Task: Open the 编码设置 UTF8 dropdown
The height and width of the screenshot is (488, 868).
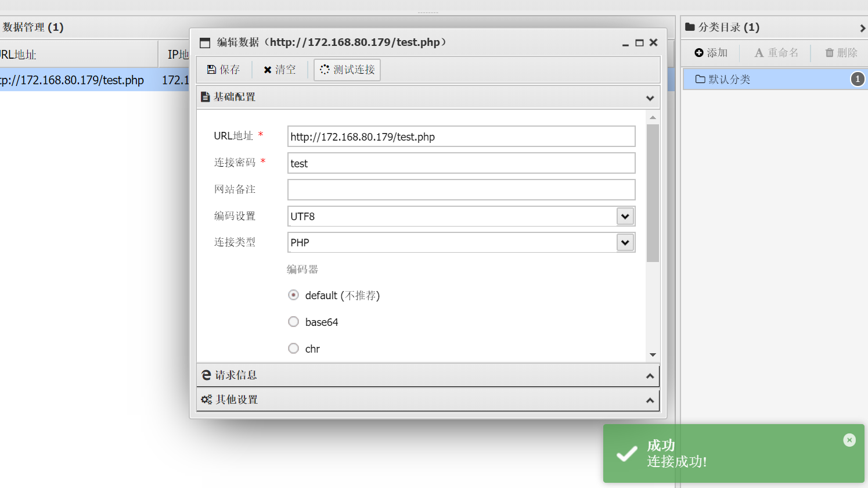Action: click(x=625, y=216)
